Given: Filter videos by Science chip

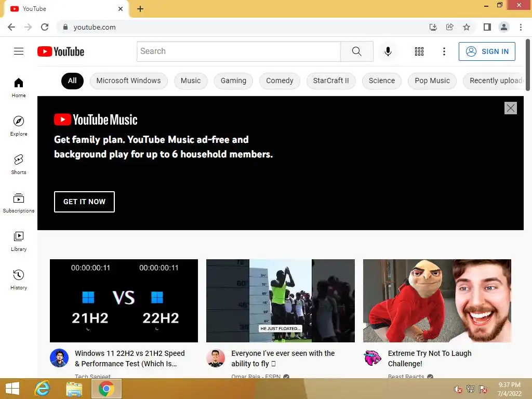Looking at the screenshot, I should pyautogui.click(x=382, y=81).
